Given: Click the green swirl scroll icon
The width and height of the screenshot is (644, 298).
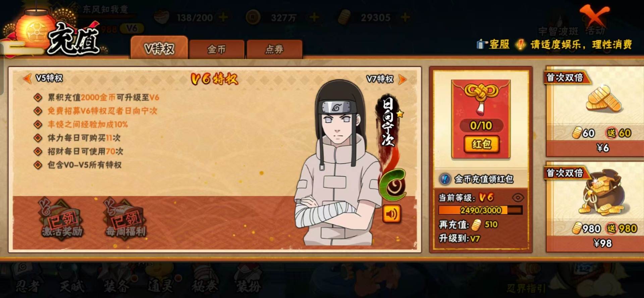Looking at the screenshot, I should pyautogui.click(x=393, y=185).
